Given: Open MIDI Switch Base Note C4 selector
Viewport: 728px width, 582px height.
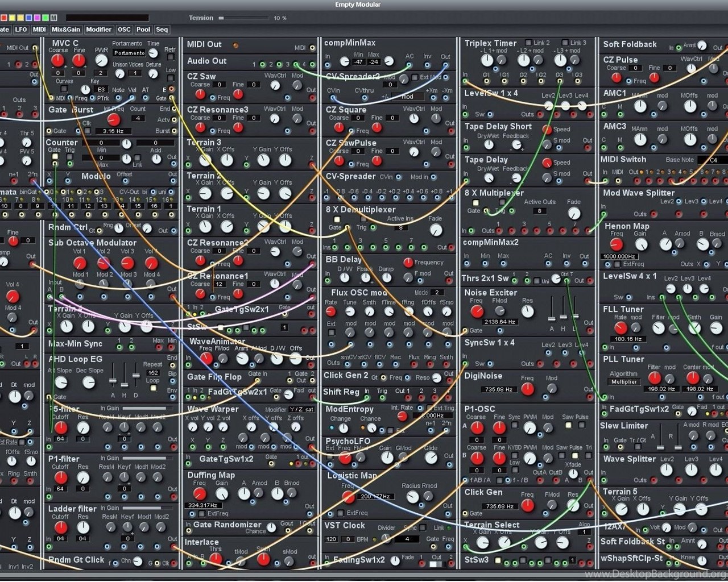Looking at the screenshot, I should coord(712,160).
